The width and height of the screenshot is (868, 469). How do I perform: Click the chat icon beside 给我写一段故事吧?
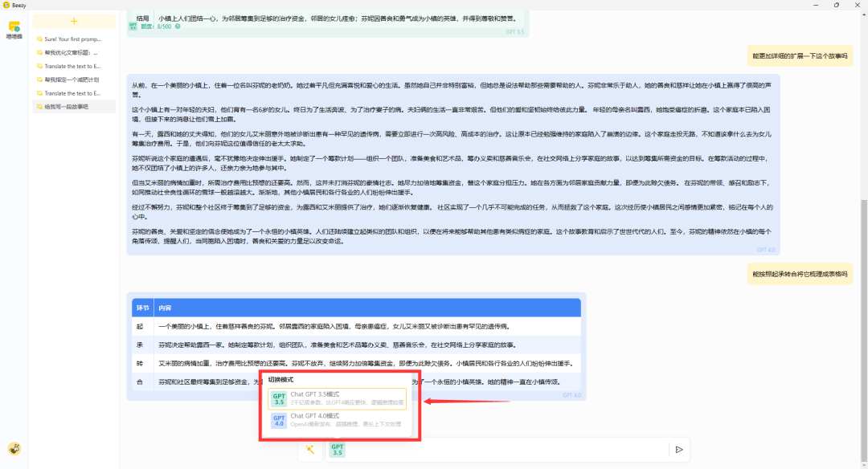pos(40,105)
